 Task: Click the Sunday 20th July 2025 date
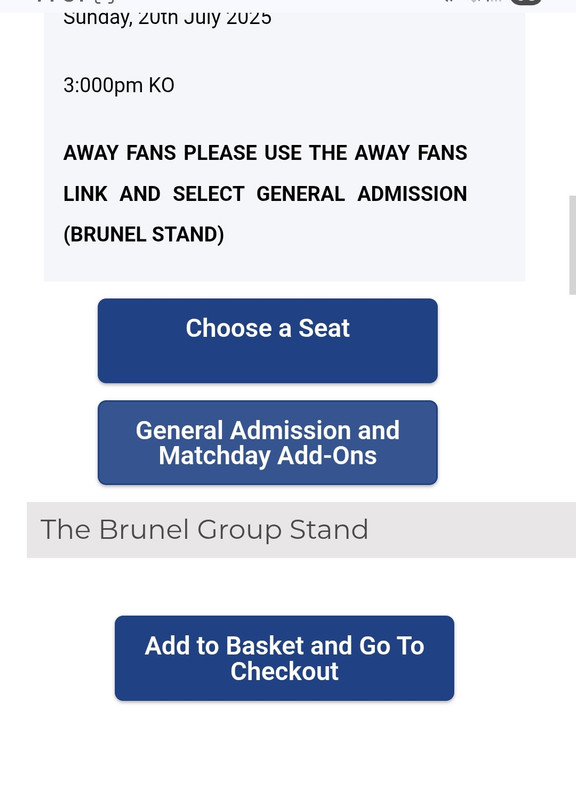[x=167, y=18]
